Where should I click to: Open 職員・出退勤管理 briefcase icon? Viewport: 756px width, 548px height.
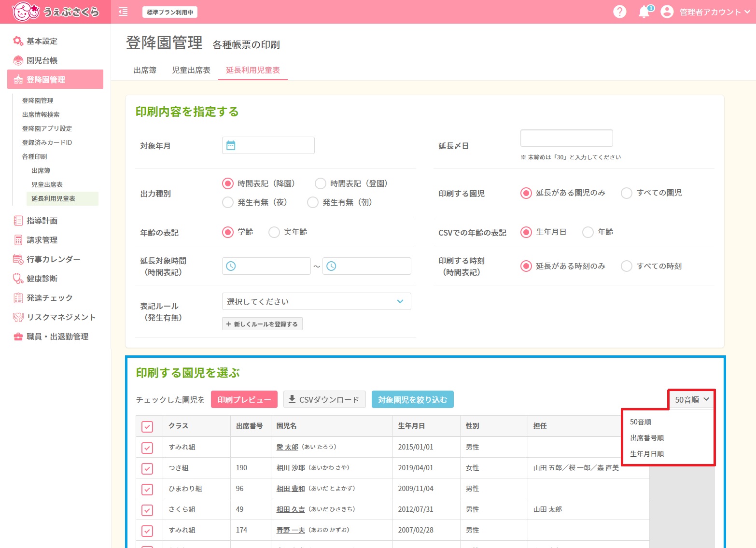tap(18, 337)
